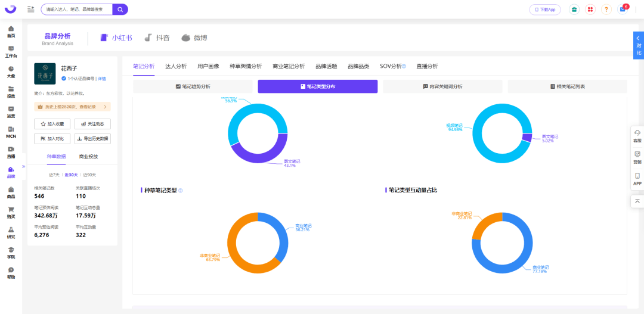Select 笔记类型分布 section button
The height and width of the screenshot is (314, 644).
[x=317, y=86]
